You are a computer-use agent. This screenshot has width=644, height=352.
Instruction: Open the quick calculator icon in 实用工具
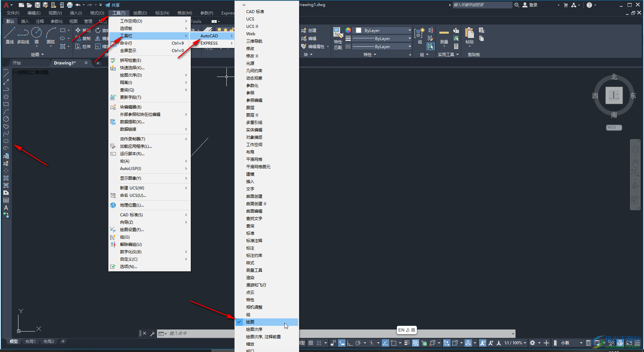(x=456, y=46)
